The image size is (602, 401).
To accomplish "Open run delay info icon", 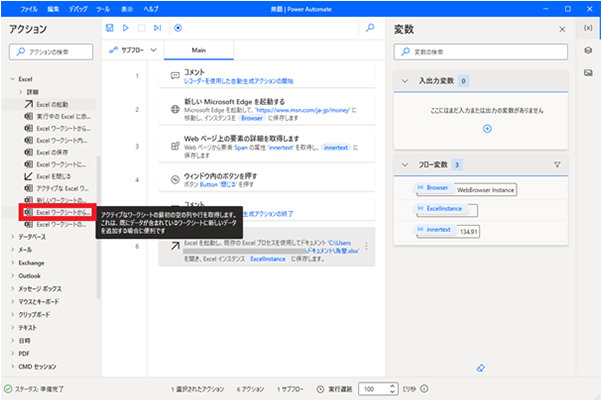I will (424, 389).
